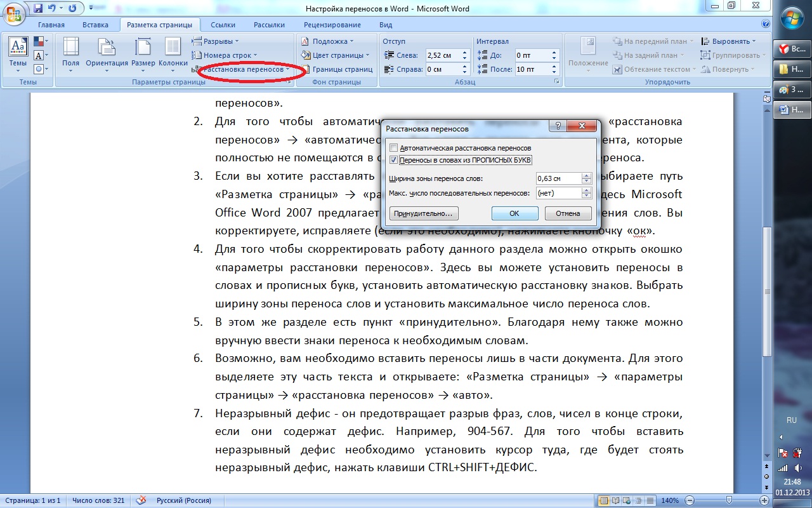Viewport: 812px width, 508px height.
Task: Switch to Draft view
Action: [651, 501]
